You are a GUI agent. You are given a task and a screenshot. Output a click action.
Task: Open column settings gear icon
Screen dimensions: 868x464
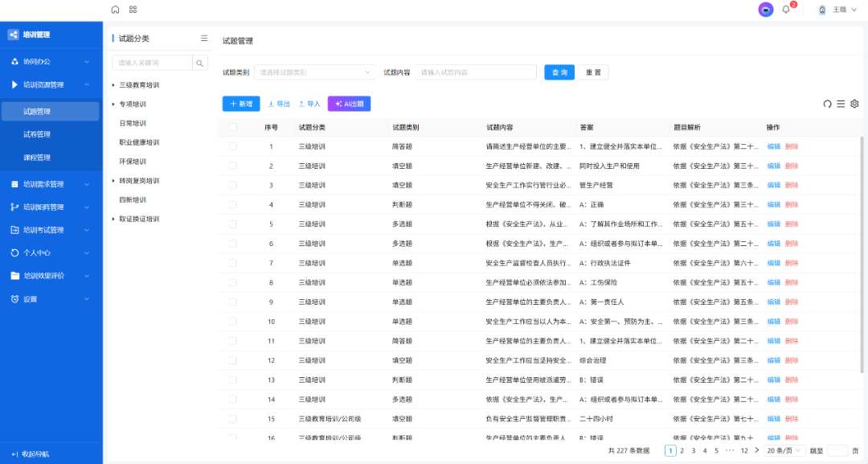(854, 104)
